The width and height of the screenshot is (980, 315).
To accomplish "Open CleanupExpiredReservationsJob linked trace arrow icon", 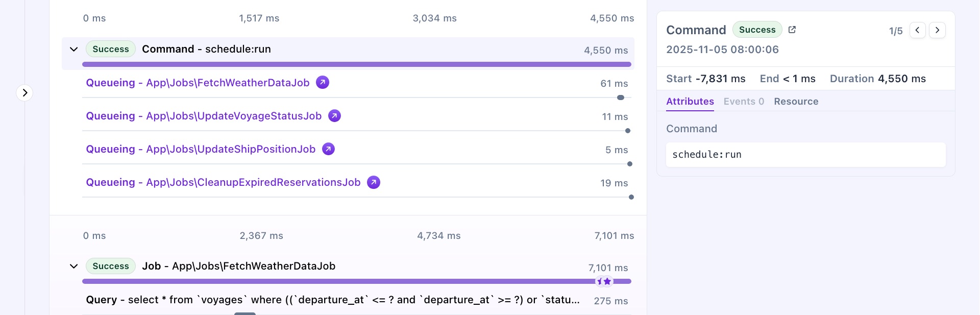I will pyautogui.click(x=374, y=182).
